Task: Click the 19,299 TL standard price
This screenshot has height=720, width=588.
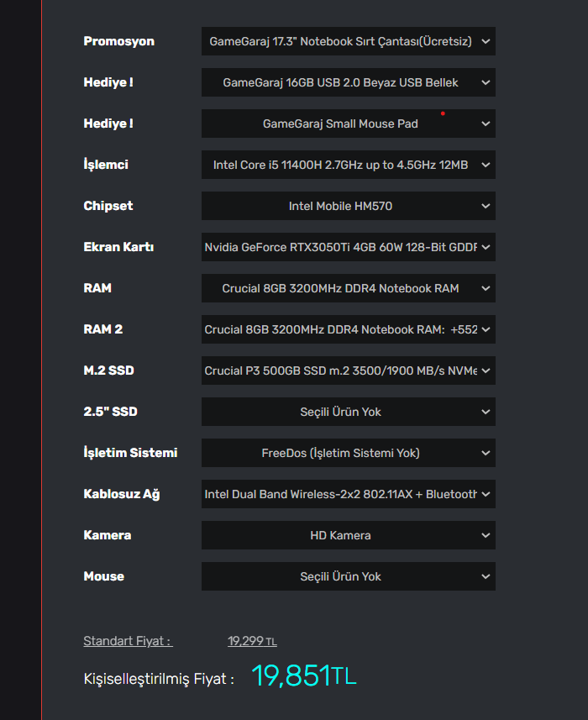Action: point(252,641)
